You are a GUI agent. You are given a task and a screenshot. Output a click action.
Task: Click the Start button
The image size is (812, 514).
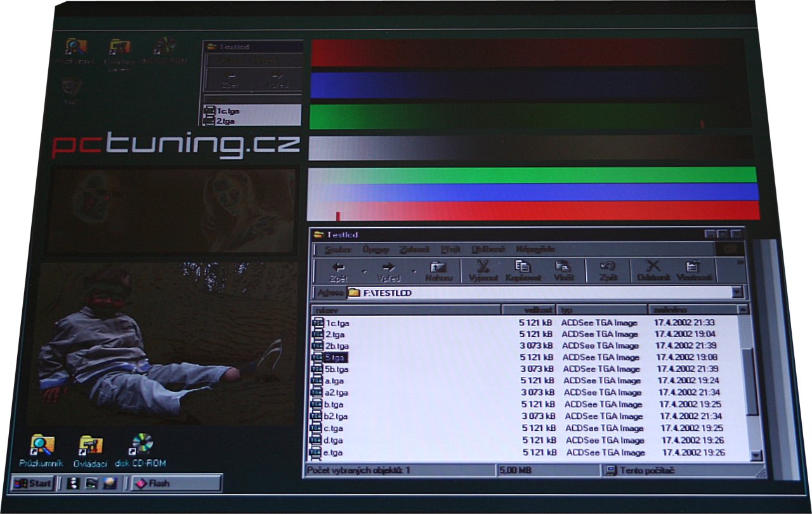click(x=32, y=484)
